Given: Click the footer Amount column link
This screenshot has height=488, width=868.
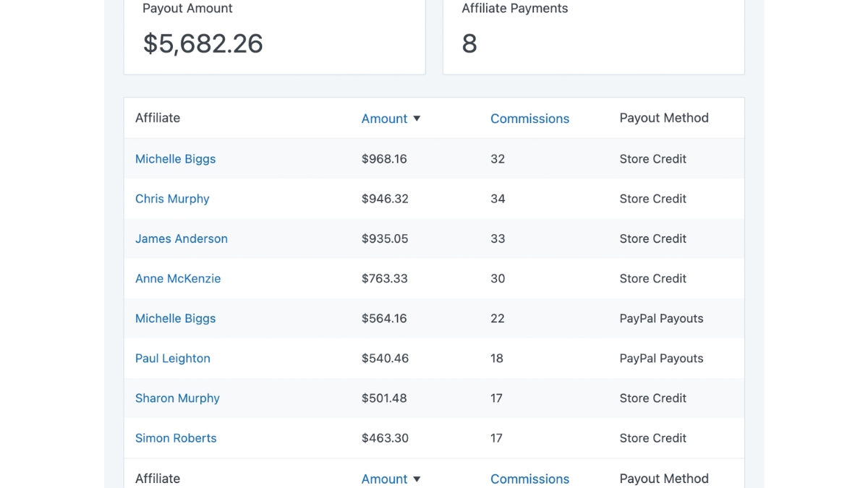Looking at the screenshot, I should [x=384, y=479].
